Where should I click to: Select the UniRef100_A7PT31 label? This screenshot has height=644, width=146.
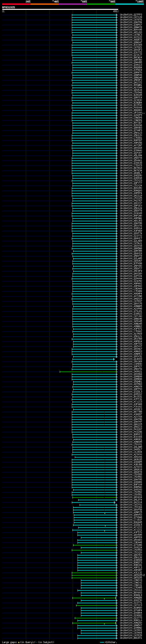click(131, 399)
